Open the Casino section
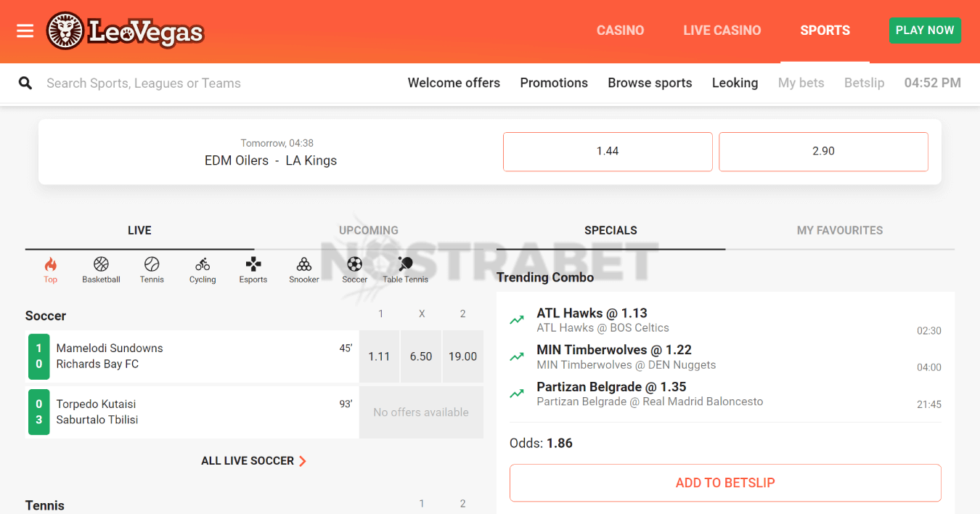Screen dimensions: 980x514 (x=621, y=30)
